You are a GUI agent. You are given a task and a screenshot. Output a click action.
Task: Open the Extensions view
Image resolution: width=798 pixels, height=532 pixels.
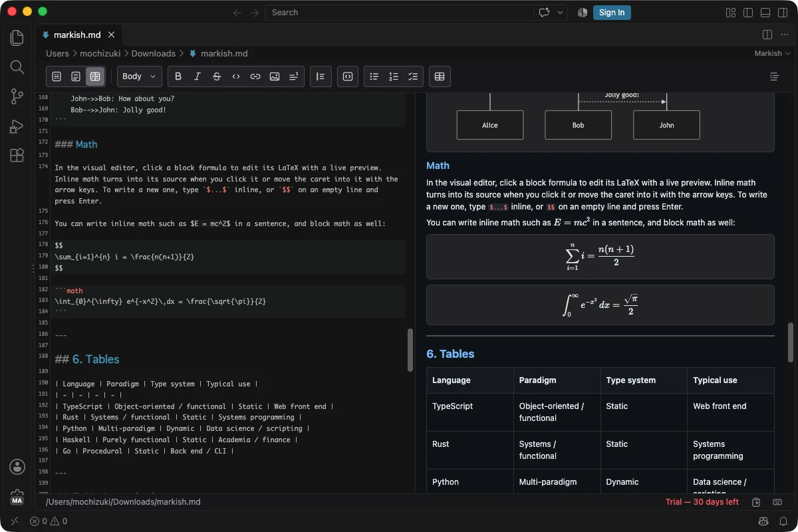[17, 155]
